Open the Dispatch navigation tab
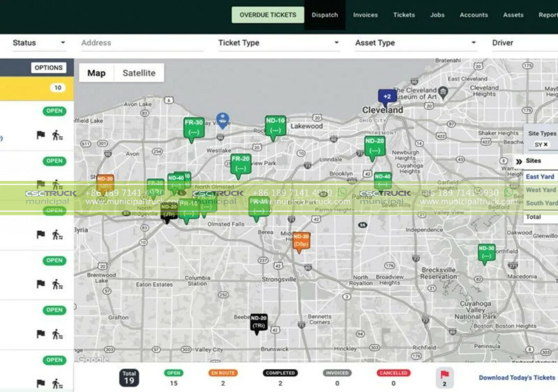Image resolution: width=558 pixels, height=392 pixels. [x=325, y=15]
